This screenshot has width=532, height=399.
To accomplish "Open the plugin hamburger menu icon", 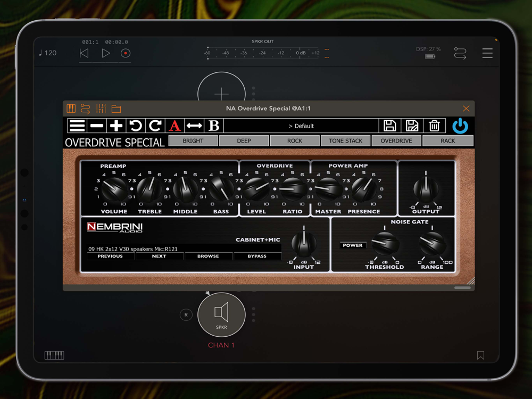I will click(77, 126).
